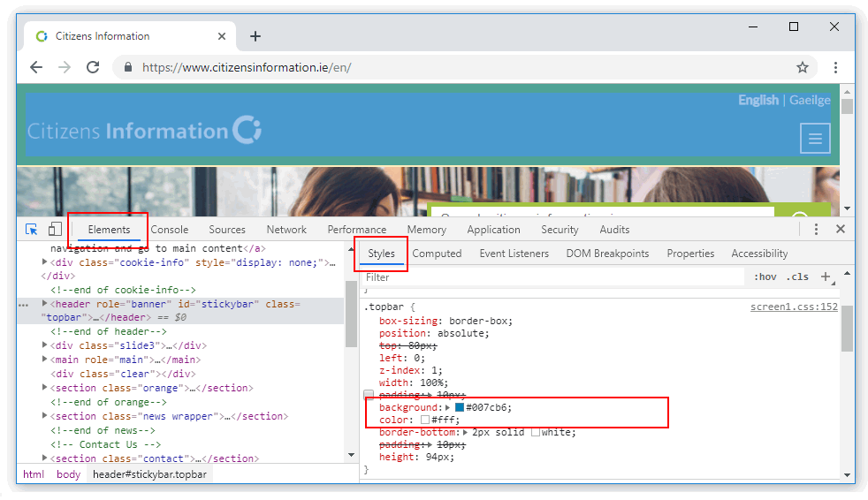Open the screen1.css:152 source link
This screenshot has height=500, width=868.
pos(793,307)
